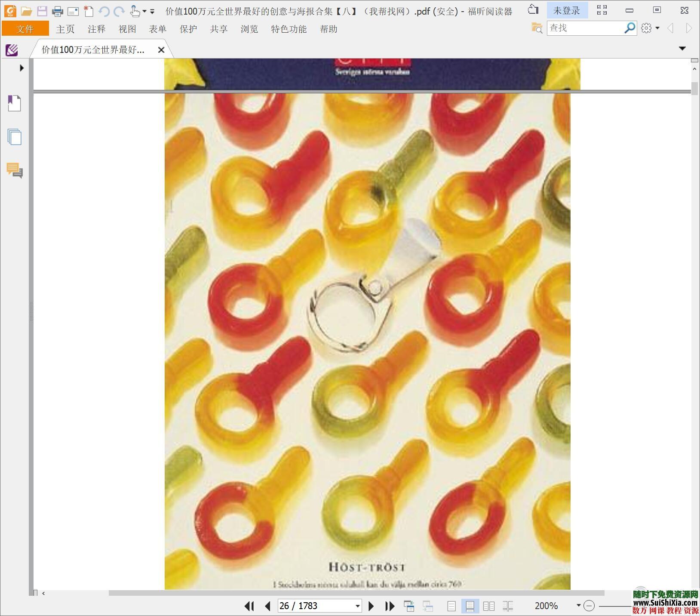
Task: Click the 文件 file button
Action: point(25,29)
